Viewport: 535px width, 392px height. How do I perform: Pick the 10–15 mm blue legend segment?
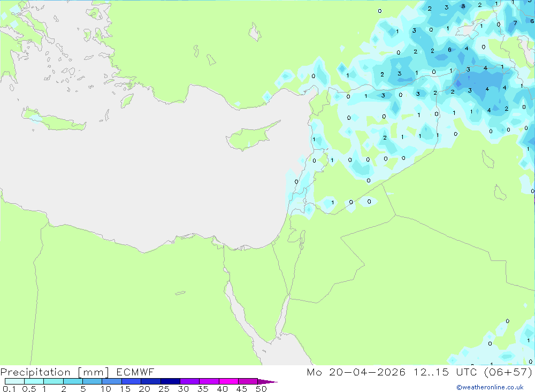[112, 381]
